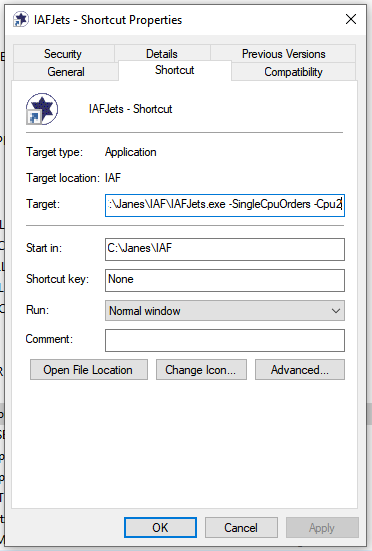Viewport: 372px width, 551px height.
Task: Select the General tab
Action: pos(66,72)
